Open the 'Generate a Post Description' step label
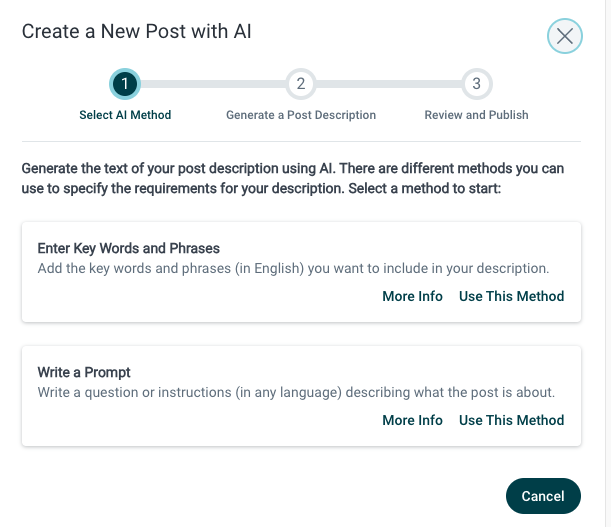Viewport: 611px width, 527px height. (301, 115)
